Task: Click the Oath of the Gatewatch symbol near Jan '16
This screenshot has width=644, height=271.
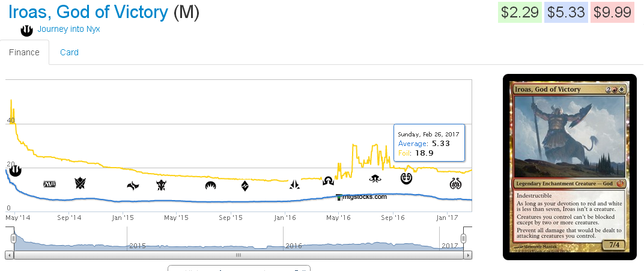Action: (294, 184)
